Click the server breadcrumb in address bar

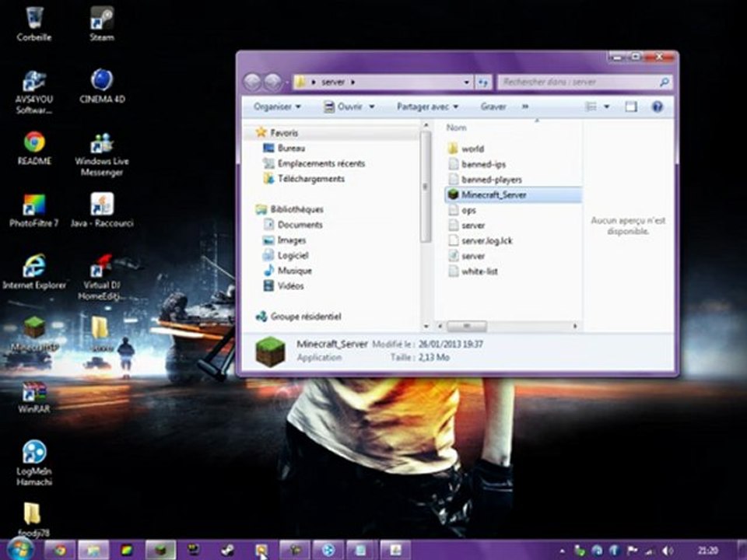pos(333,82)
